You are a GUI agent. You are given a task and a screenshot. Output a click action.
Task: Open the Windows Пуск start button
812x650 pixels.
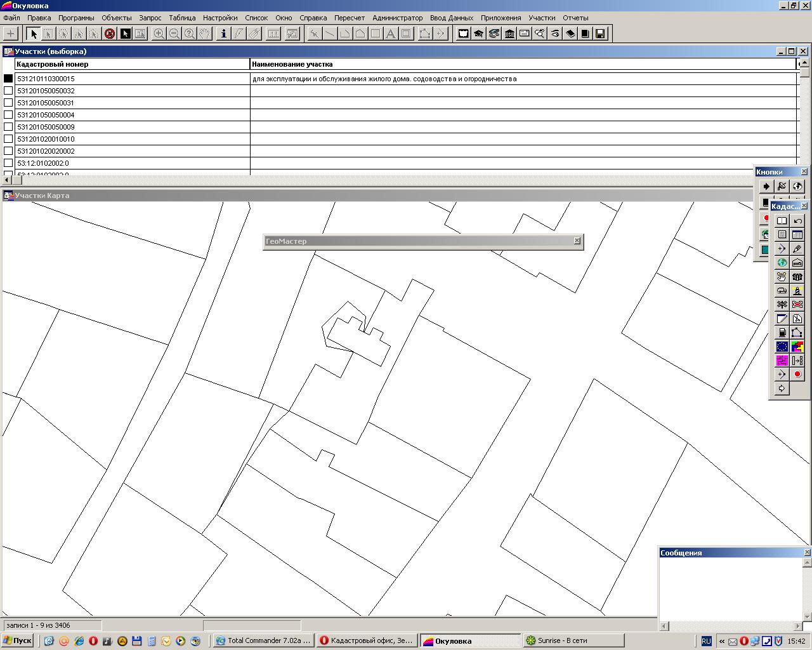click(x=17, y=640)
